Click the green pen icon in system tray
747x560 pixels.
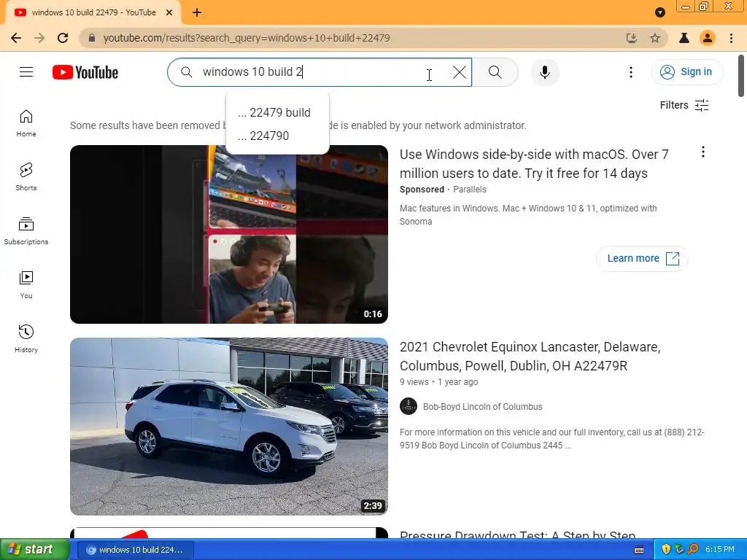[680, 550]
